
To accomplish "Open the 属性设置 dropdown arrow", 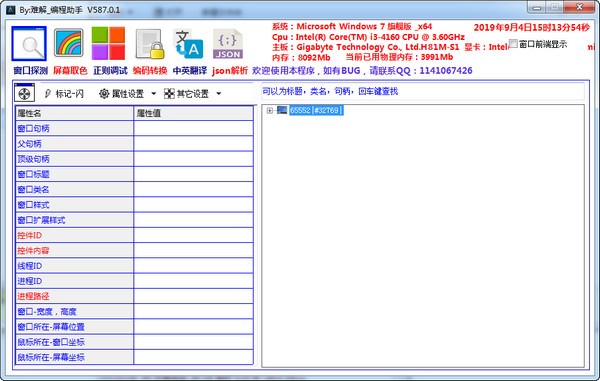I will (153, 94).
